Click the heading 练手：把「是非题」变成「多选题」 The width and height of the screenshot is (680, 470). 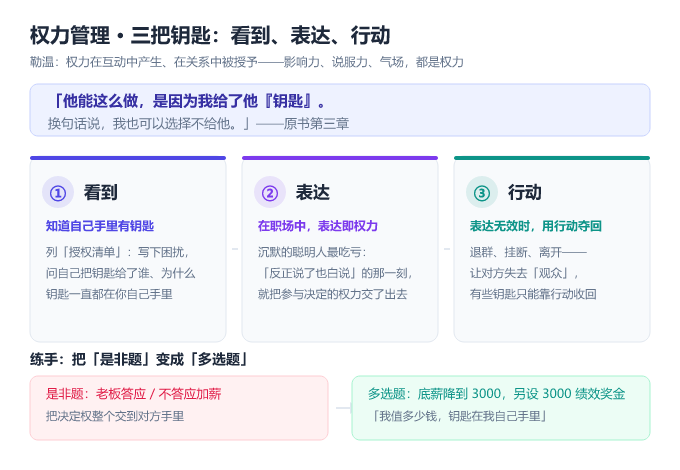(x=140, y=359)
